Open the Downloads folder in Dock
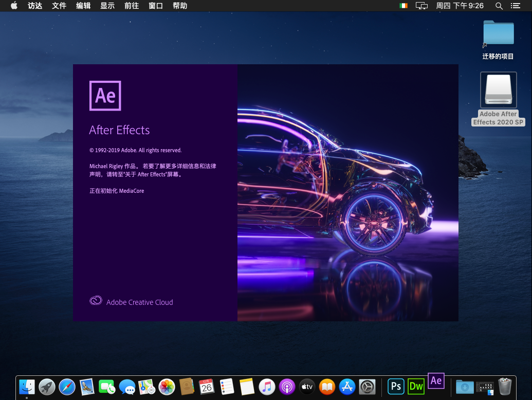The height and width of the screenshot is (400, 532). coord(465,387)
